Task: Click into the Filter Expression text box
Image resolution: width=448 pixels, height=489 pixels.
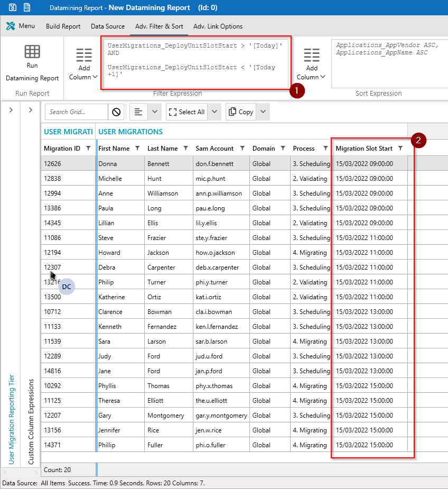Action: click(196, 63)
